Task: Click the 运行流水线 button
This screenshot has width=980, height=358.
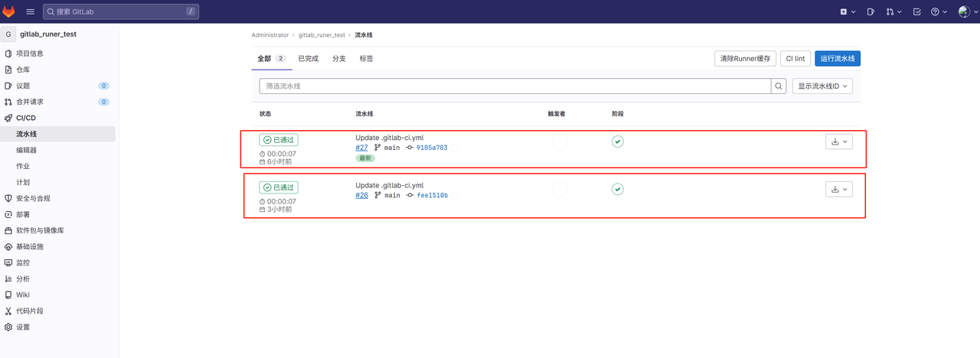Action: [837, 59]
